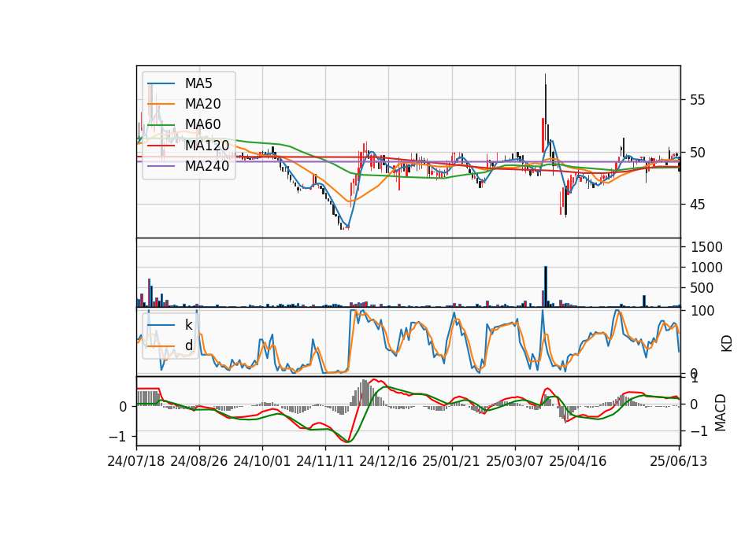Click the MA5 legend label
The height and width of the screenshot is (543, 756).
(x=198, y=83)
